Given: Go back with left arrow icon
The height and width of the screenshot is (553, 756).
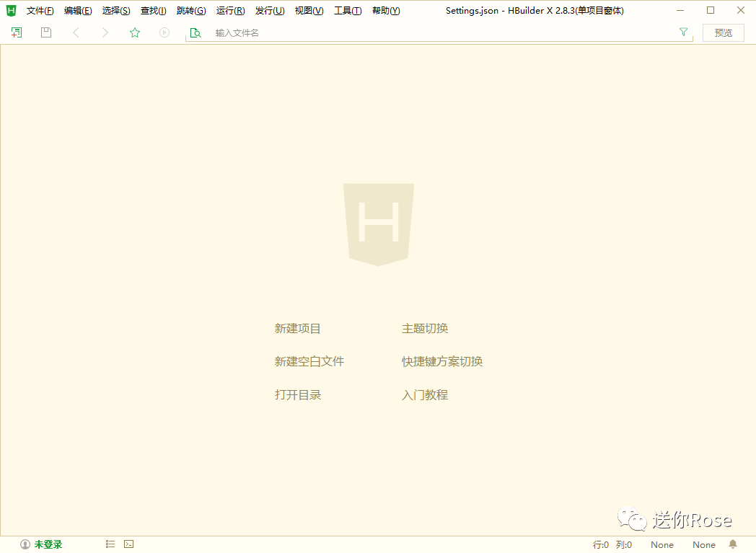Looking at the screenshot, I should (76, 32).
